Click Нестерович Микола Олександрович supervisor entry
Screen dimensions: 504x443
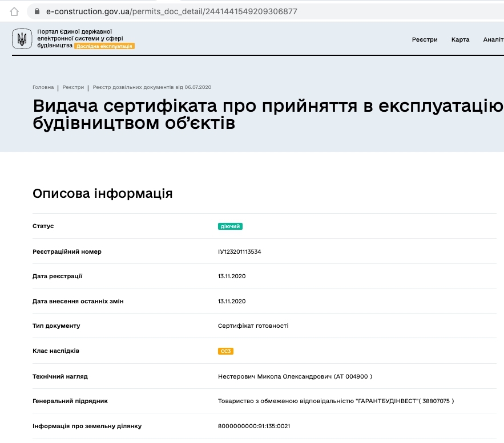pyautogui.click(x=295, y=376)
